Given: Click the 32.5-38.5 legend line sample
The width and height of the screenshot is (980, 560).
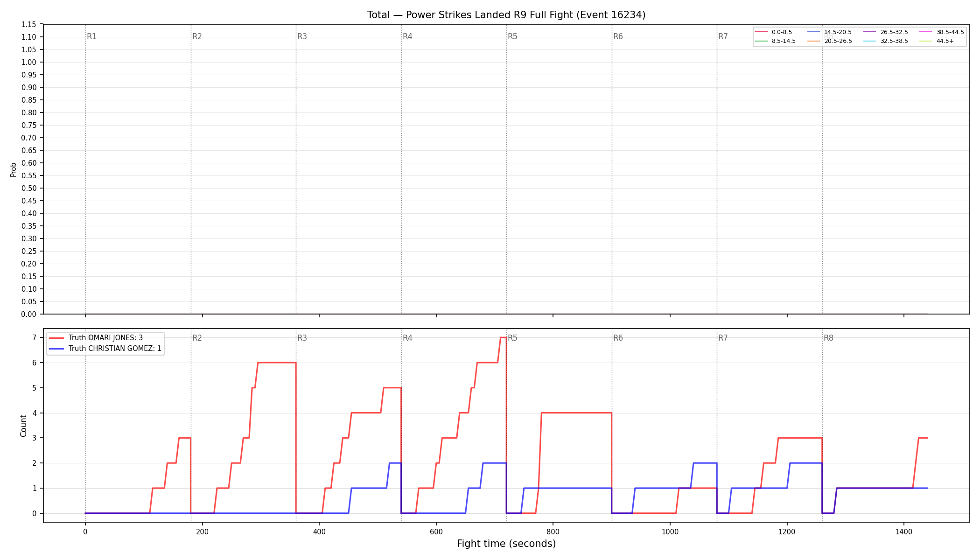Looking at the screenshot, I should [870, 41].
